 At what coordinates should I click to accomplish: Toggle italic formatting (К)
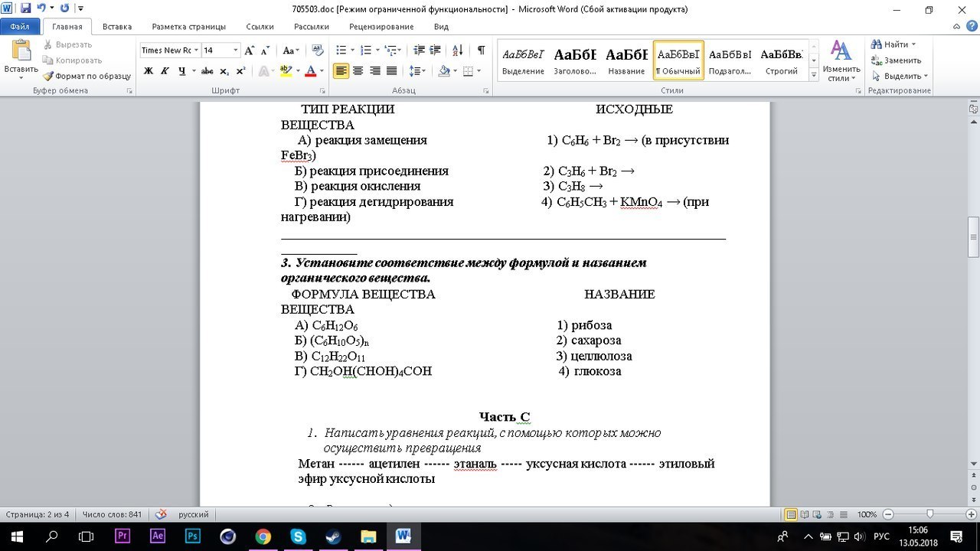(165, 71)
